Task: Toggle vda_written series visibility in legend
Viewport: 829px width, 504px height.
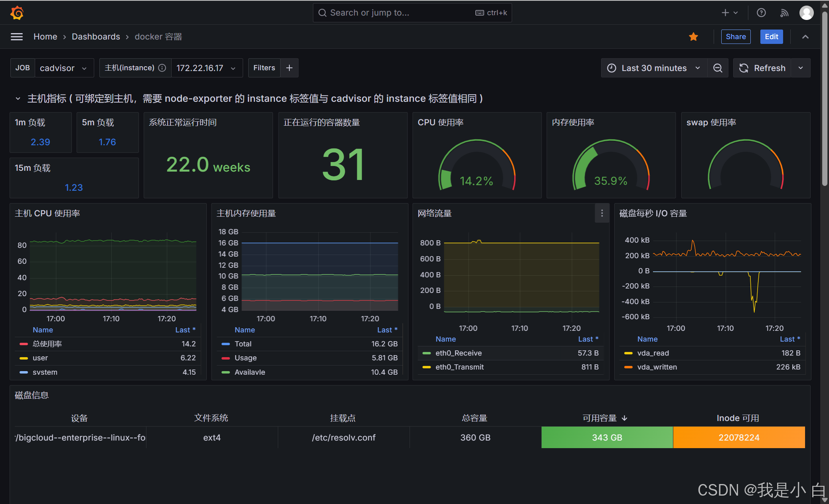Action: (x=657, y=367)
